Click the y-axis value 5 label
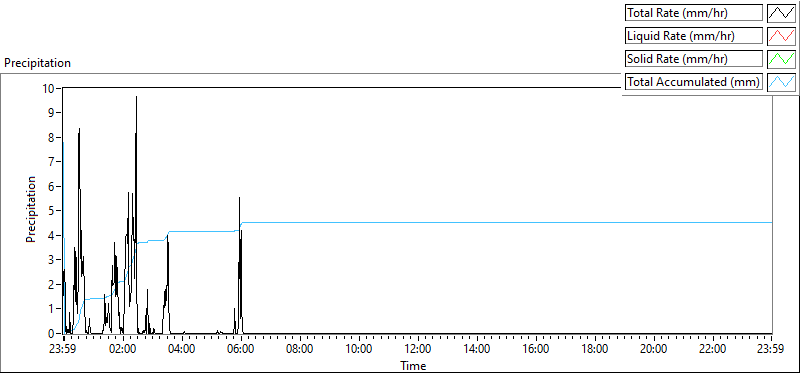 pyautogui.click(x=52, y=210)
